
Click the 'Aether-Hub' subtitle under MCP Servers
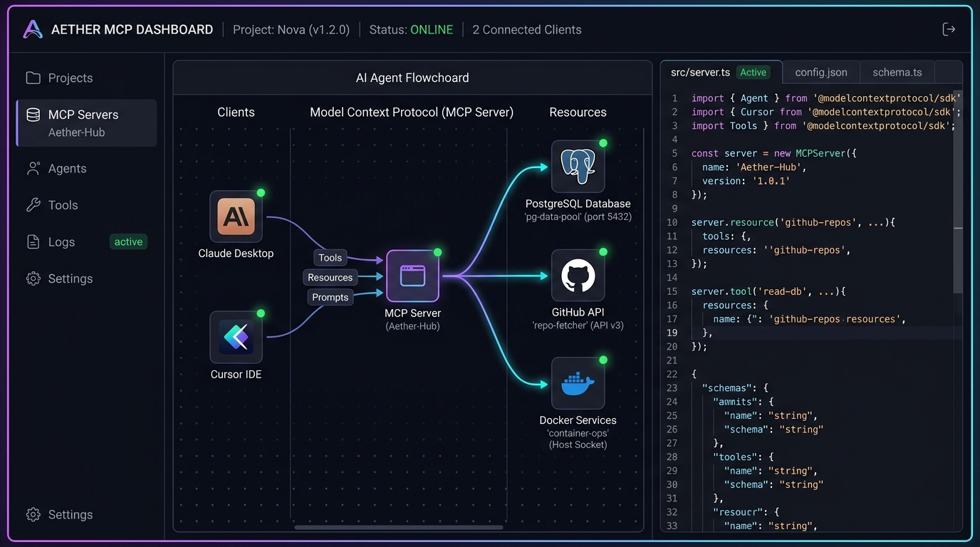click(76, 132)
